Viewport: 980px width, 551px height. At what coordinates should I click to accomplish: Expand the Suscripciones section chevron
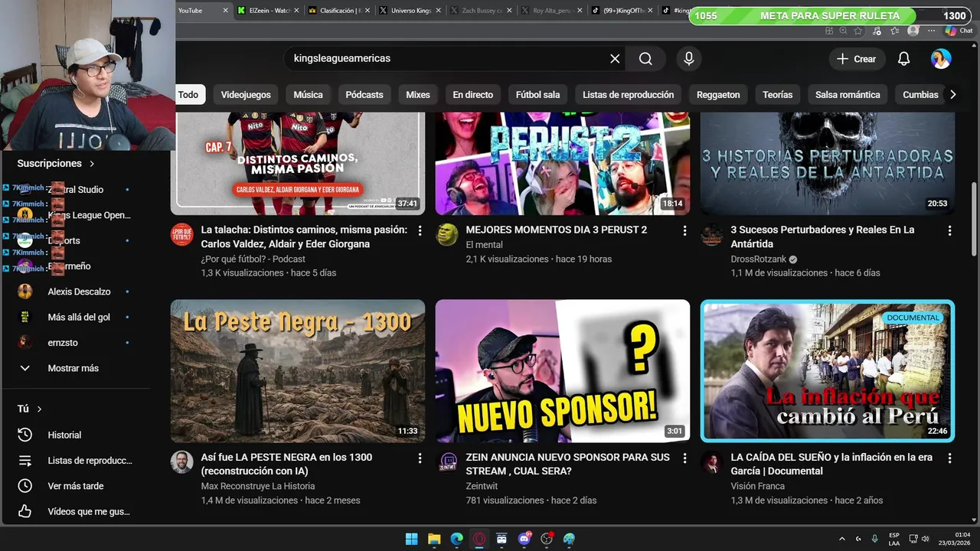[x=92, y=164]
